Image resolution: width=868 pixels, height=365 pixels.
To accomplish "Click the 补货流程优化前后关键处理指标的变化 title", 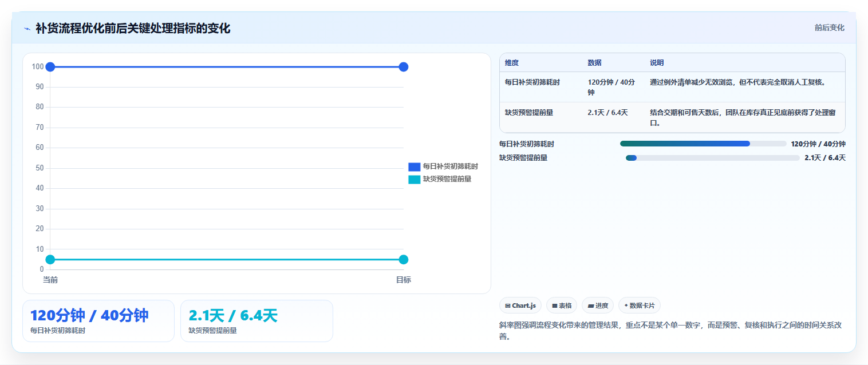I will [133, 28].
